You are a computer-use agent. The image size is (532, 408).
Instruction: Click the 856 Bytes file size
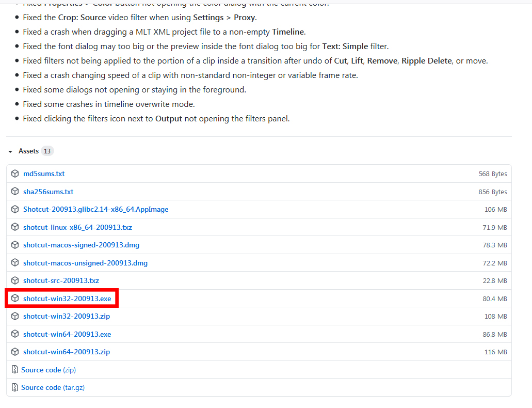point(493,192)
